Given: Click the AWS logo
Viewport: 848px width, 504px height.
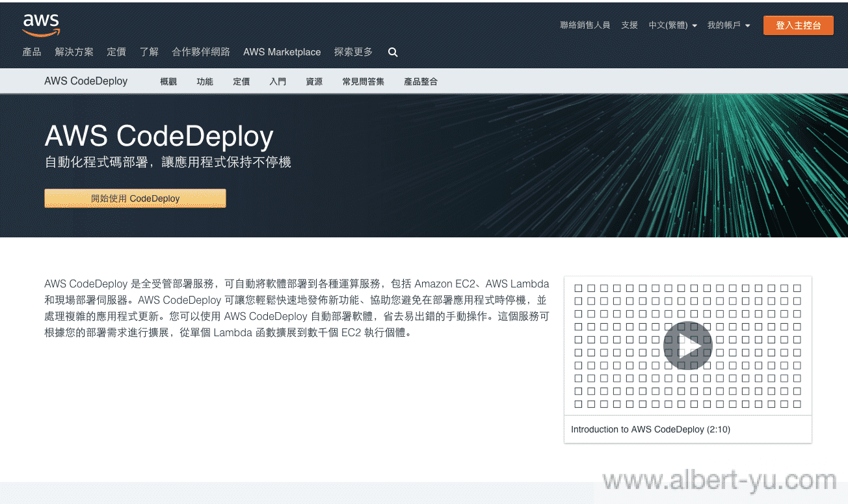Looking at the screenshot, I should tap(41, 25).
